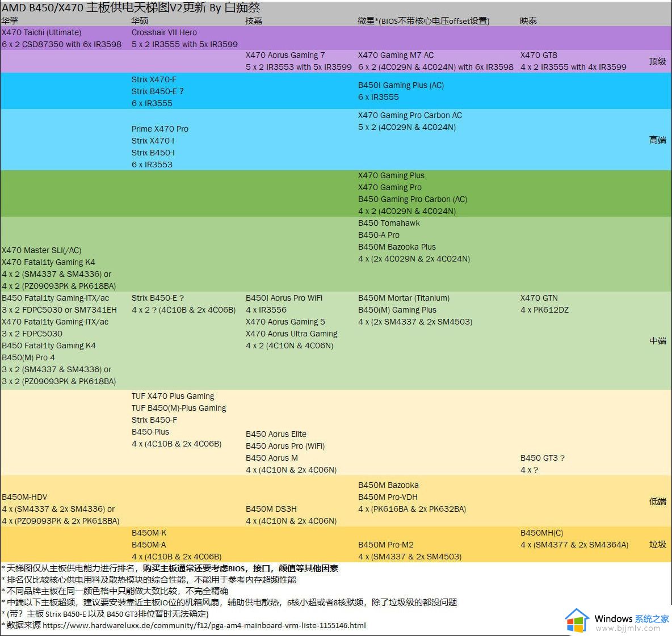Select 'B450(M) Pro 4' entry

point(28,357)
